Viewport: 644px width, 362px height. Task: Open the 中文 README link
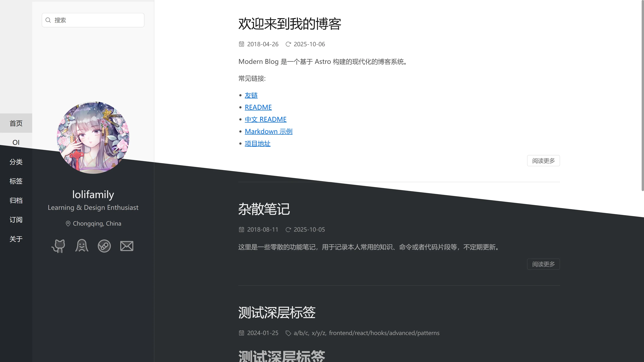coord(265,119)
